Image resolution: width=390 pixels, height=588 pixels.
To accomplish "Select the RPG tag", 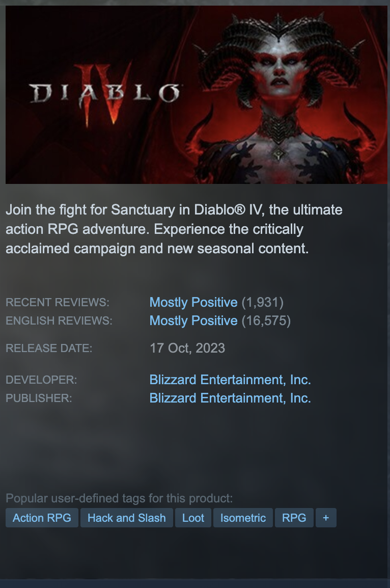I will (294, 518).
